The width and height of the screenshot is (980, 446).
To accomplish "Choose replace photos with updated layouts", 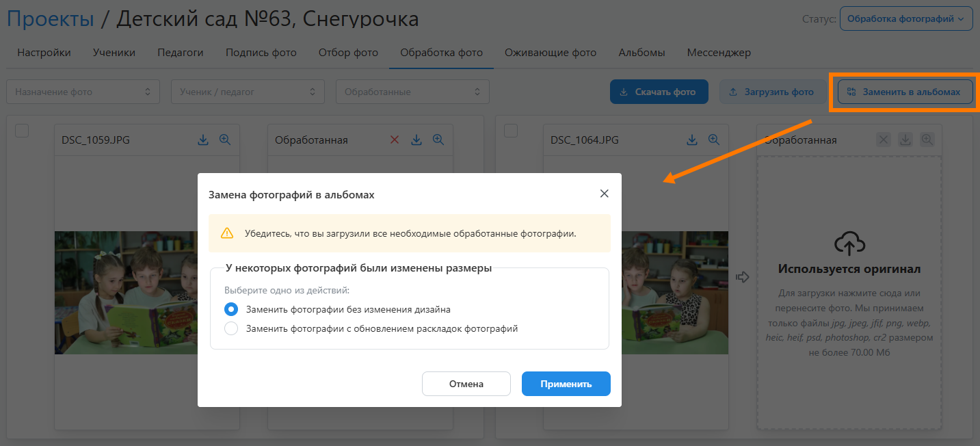I will [x=231, y=328].
